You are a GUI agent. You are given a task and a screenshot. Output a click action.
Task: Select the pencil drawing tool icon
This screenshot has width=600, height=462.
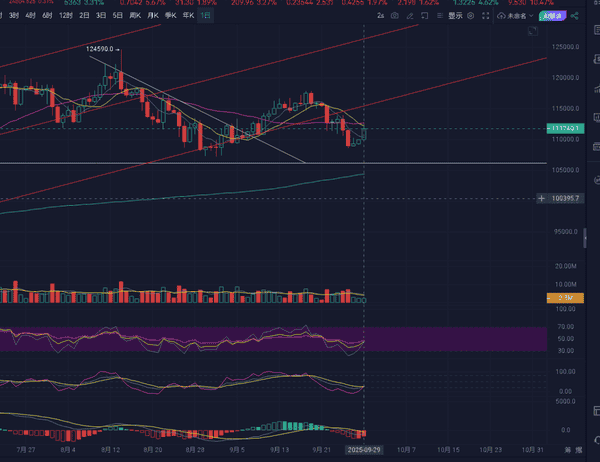coord(411,17)
